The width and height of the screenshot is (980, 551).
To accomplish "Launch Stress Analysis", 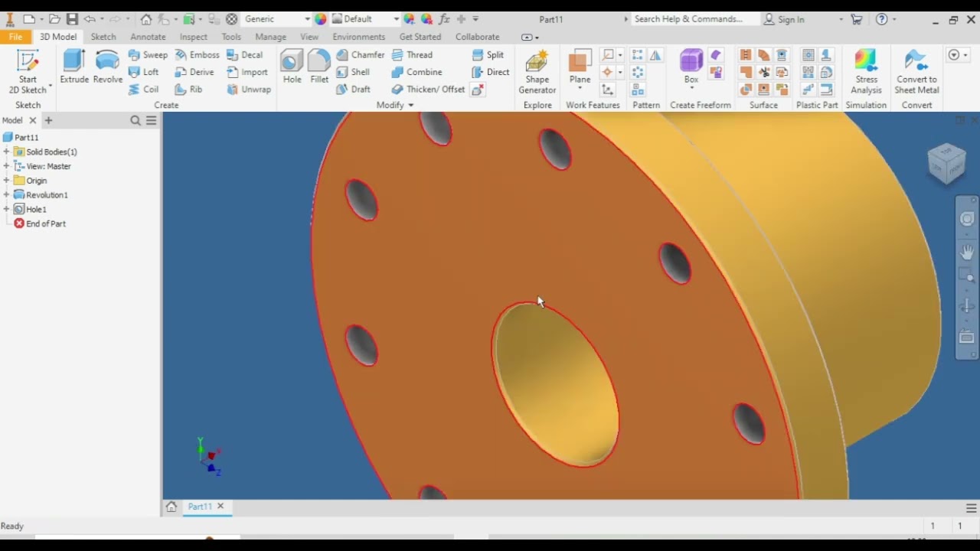I will point(866,72).
